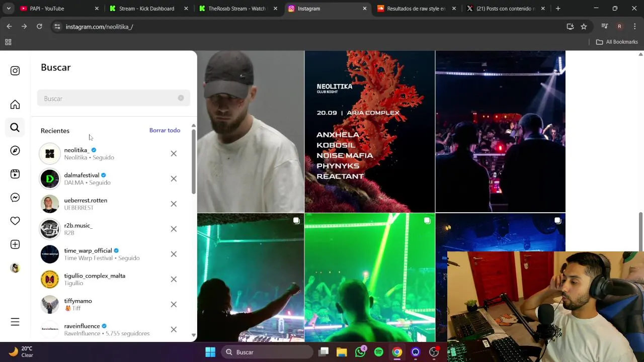The width and height of the screenshot is (644, 362).
Task: Reload the Instagram page
Action: pyautogui.click(x=39, y=26)
